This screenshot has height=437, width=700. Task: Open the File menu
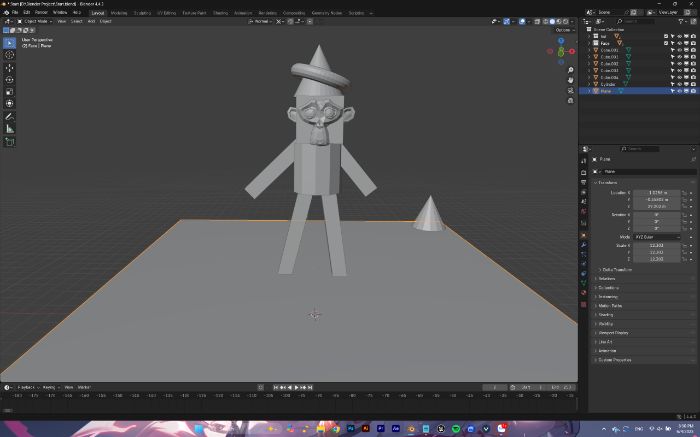coord(15,12)
